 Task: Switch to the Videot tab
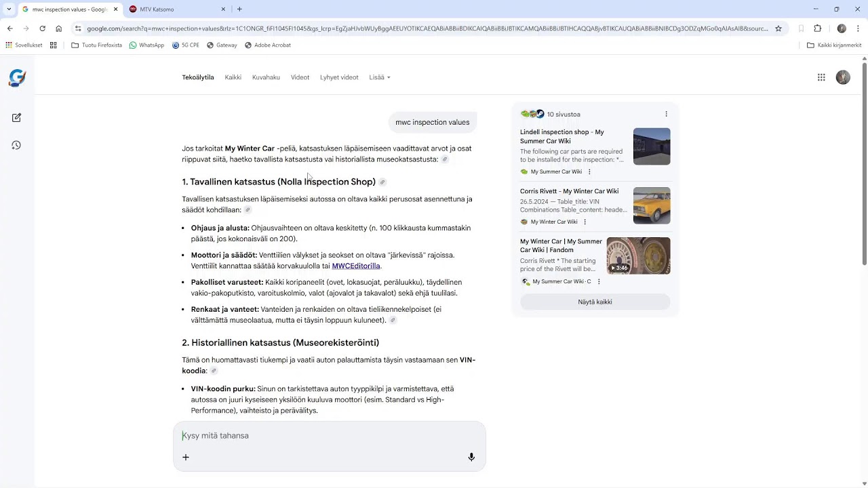pyautogui.click(x=300, y=77)
